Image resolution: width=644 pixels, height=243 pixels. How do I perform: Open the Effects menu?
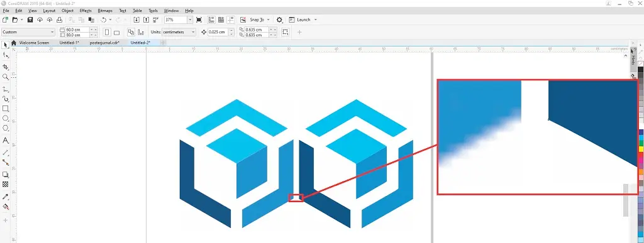(x=86, y=11)
